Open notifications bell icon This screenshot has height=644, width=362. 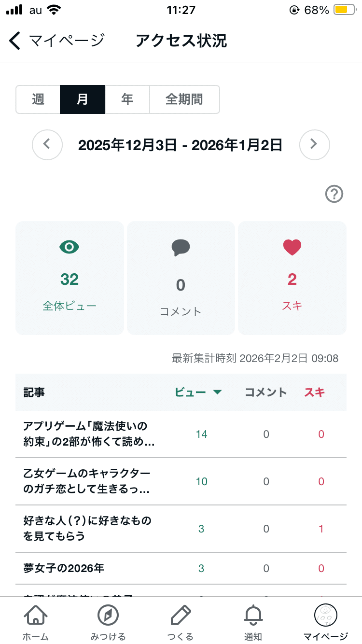(253, 616)
